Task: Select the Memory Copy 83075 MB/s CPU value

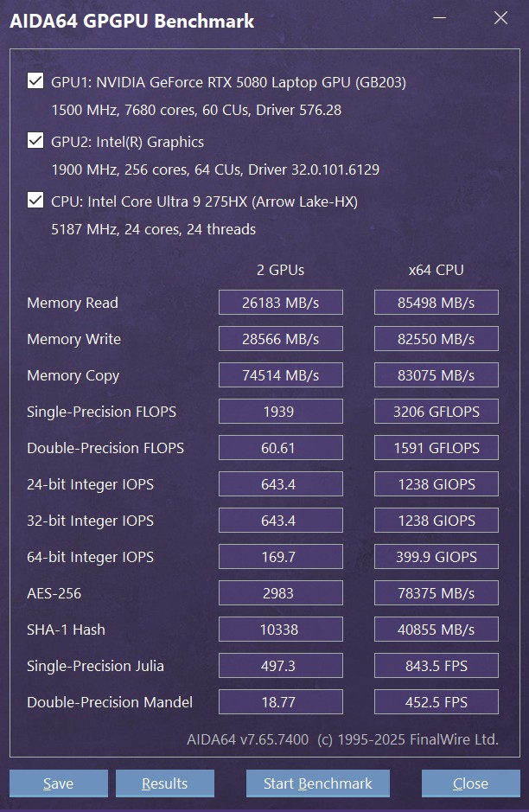Action: [x=436, y=375]
